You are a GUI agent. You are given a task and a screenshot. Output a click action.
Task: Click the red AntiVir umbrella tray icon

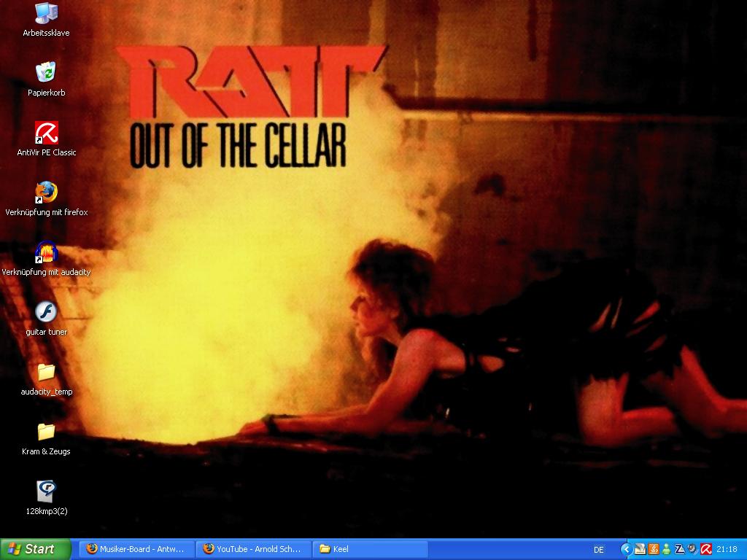706,550
